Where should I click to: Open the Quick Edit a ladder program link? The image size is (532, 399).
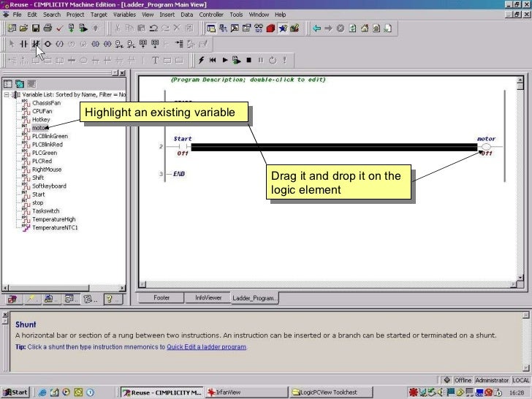click(206, 347)
